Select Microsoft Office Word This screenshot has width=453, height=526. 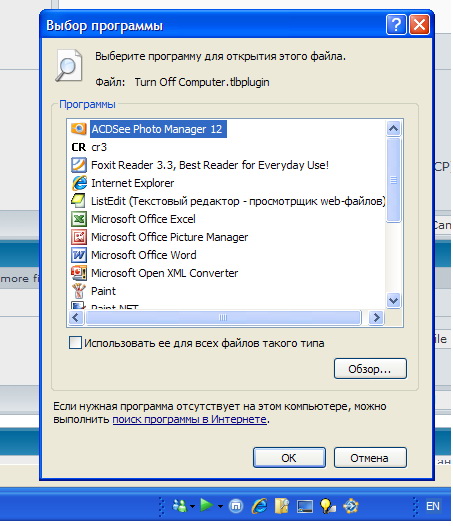click(x=144, y=255)
